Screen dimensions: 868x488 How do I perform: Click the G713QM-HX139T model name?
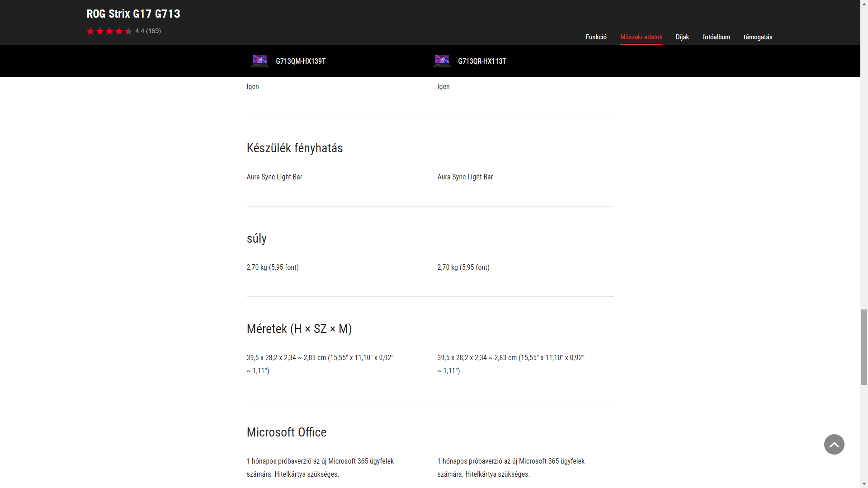pos(301,61)
